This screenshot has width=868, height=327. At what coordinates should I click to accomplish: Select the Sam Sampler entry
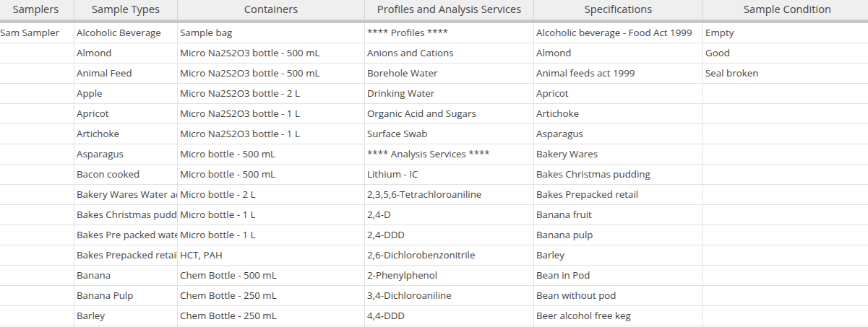tap(30, 33)
